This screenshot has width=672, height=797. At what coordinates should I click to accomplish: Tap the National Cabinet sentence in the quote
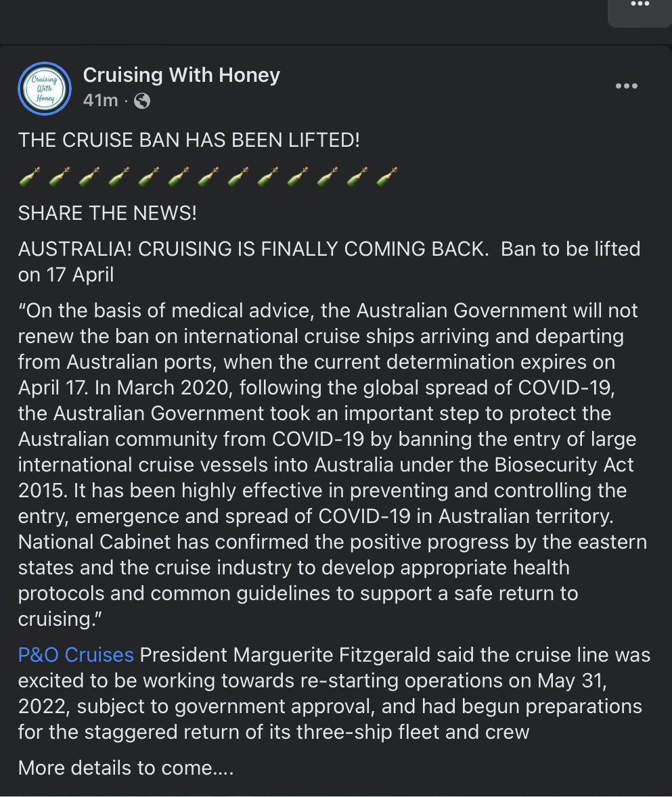[332, 542]
